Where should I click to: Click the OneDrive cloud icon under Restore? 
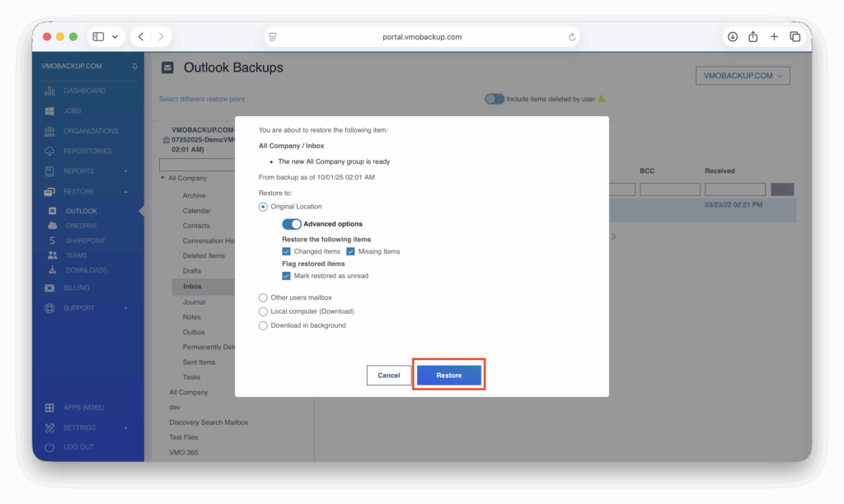point(53,226)
